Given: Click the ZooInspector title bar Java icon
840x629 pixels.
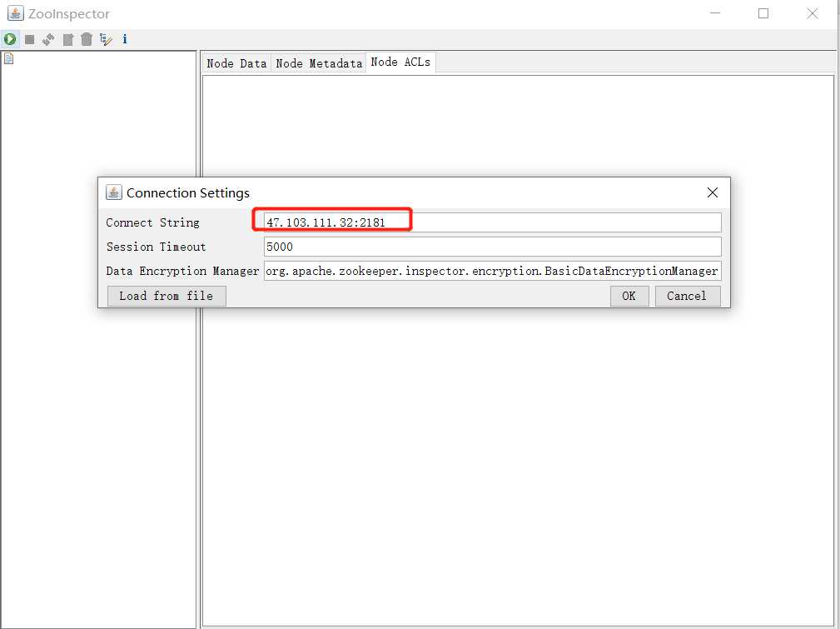Looking at the screenshot, I should click(x=15, y=13).
